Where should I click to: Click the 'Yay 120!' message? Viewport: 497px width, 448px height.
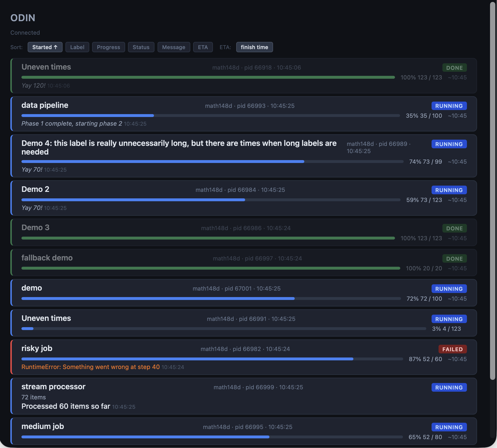pos(33,85)
